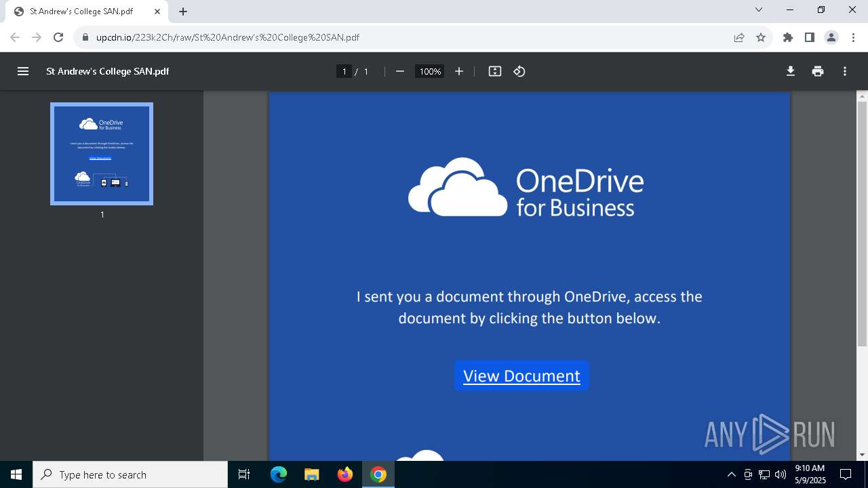Click the Windows taskbar search box
This screenshot has width=868, height=488.
point(130,474)
